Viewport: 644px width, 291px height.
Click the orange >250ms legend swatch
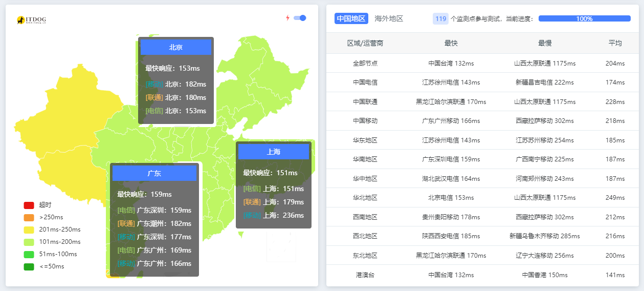[x=29, y=217]
